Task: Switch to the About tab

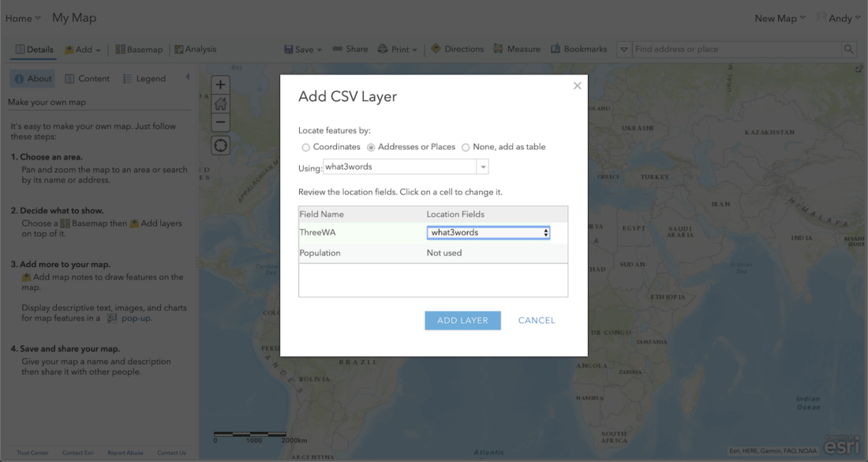Action: click(32, 79)
